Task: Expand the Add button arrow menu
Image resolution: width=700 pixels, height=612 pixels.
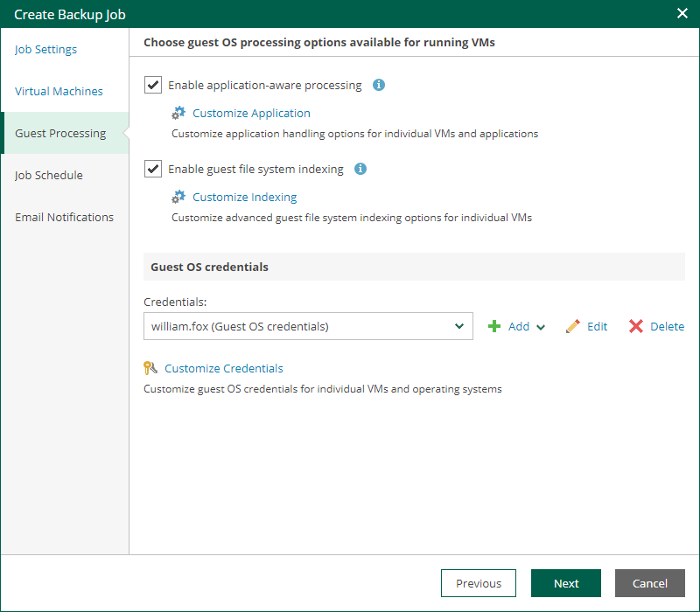Action: (x=541, y=327)
